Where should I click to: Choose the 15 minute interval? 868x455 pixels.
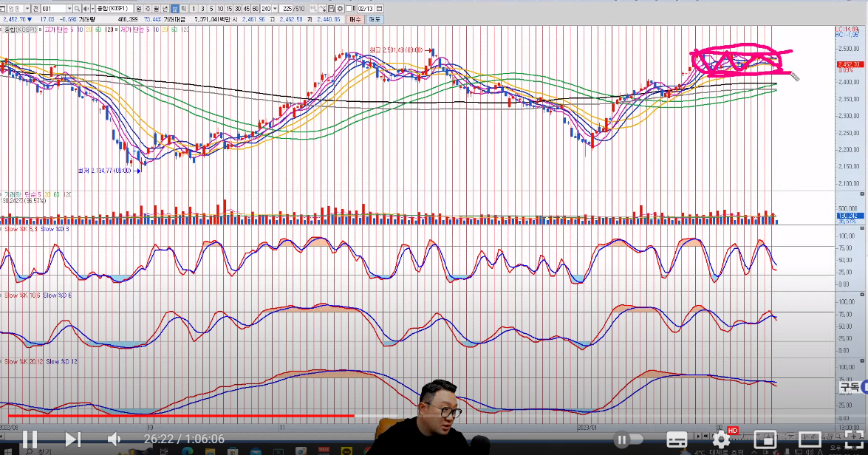(229, 9)
